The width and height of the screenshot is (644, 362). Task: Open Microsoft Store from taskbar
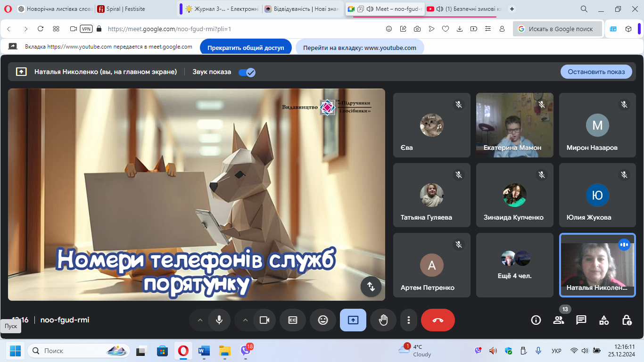162,351
